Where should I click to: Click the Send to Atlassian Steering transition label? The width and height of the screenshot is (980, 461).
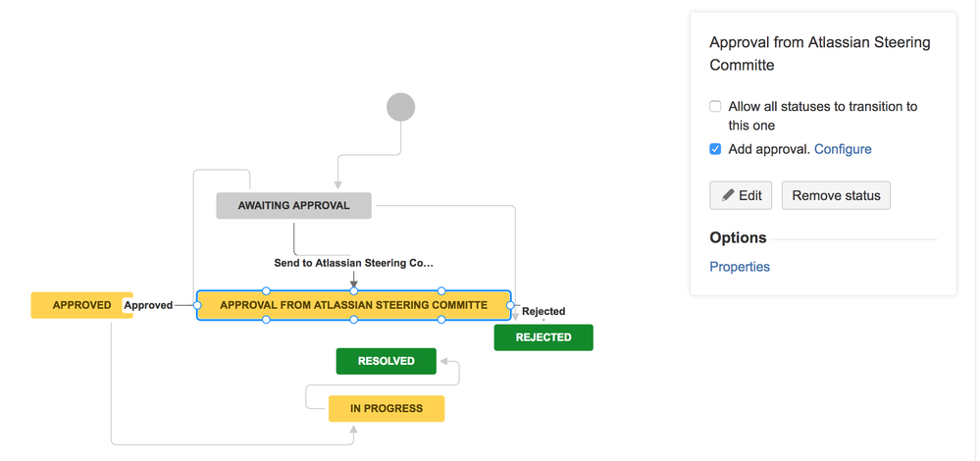354,263
